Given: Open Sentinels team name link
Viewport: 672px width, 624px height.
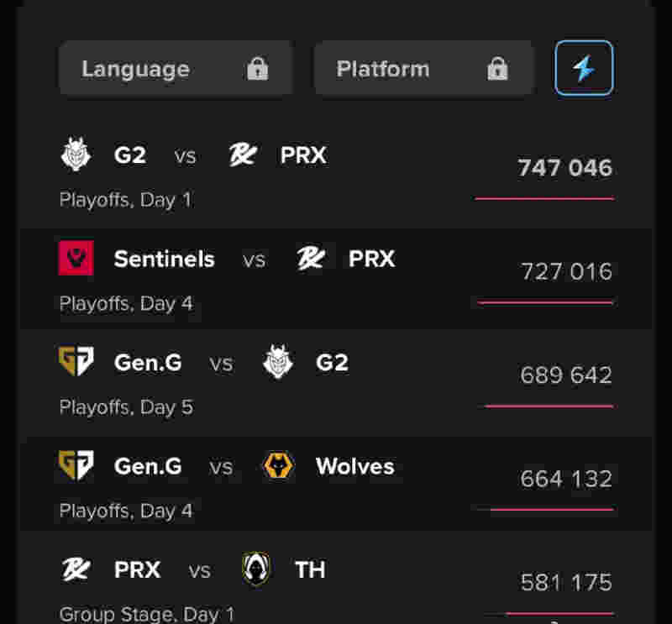Looking at the screenshot, I should point(164,259).
